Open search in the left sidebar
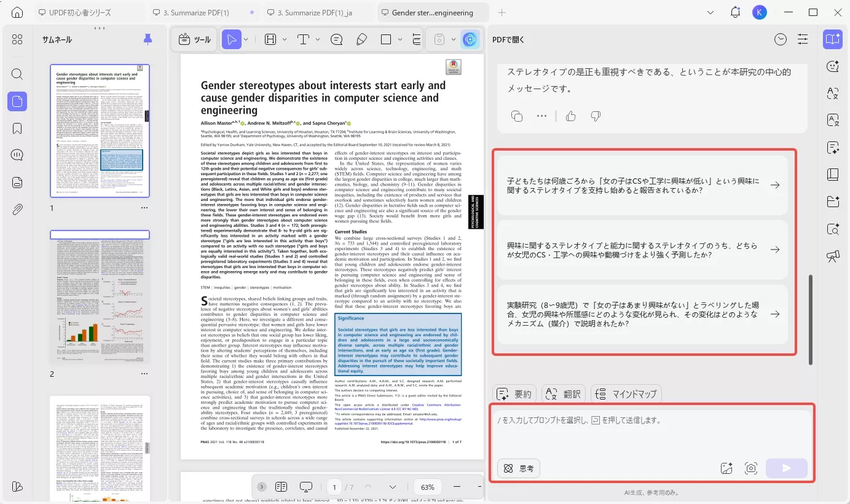The image size is (850, 504). point(17,73)
